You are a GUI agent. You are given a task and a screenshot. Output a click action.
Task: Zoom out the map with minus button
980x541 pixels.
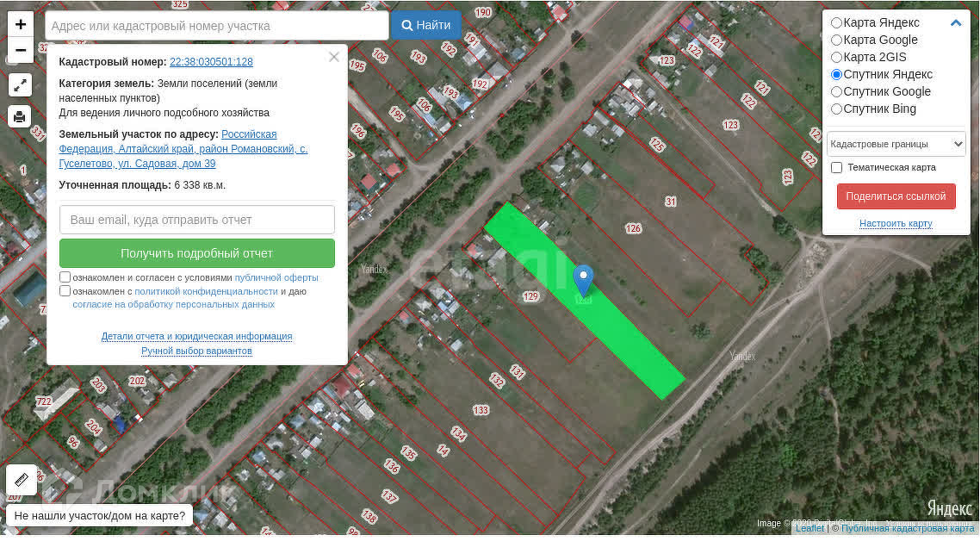[x=21, y=50]
